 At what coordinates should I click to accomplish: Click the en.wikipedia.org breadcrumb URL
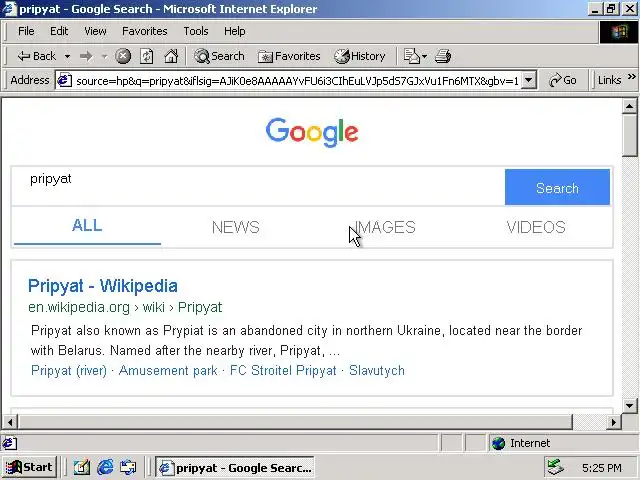point(125,307)
